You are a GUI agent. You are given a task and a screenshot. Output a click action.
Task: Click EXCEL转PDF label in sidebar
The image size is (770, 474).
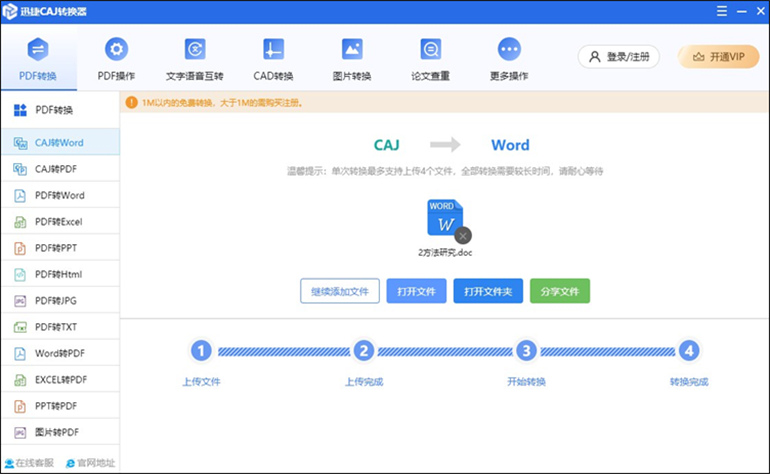[61, 380]
